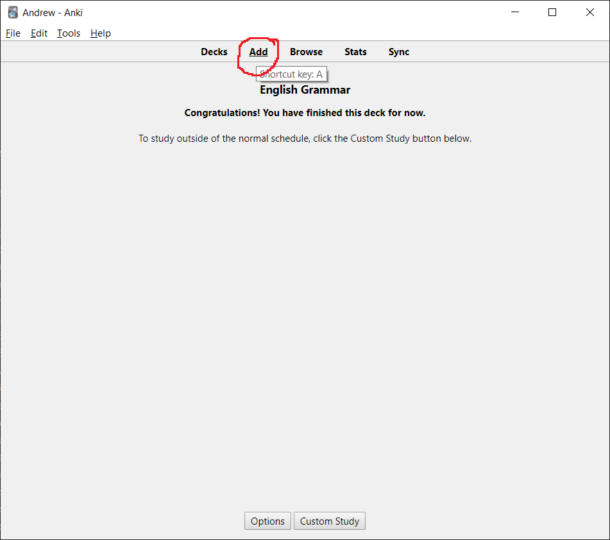Click the 'Shortcut key: A' tooltip

292,74
